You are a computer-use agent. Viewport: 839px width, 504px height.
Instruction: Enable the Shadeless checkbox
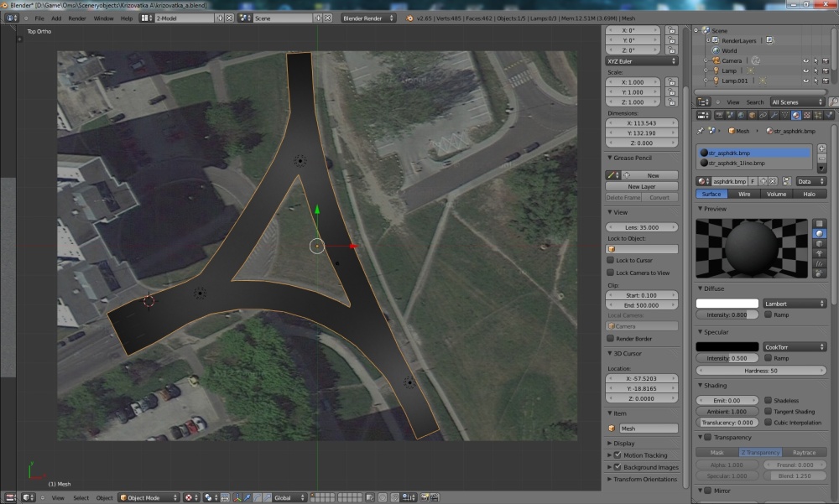[768, 401]
